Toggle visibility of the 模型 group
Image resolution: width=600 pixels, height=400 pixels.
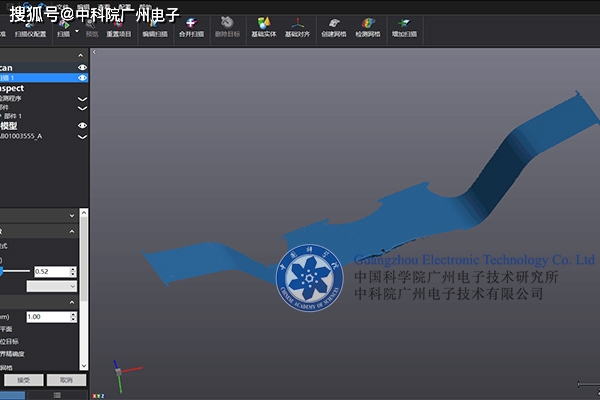pyautogui.click(x=82, y=126)
